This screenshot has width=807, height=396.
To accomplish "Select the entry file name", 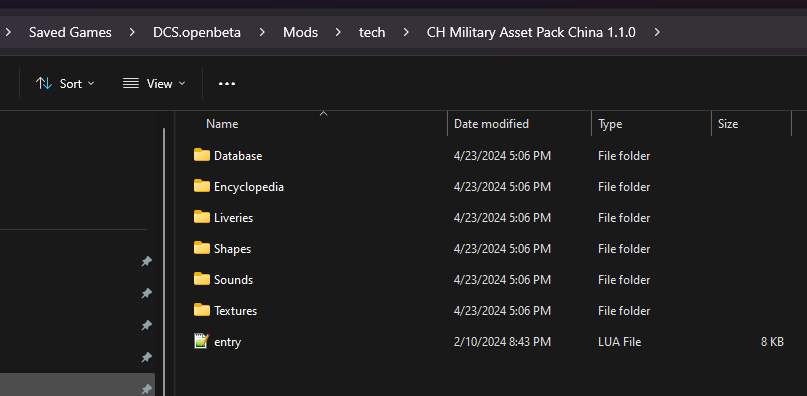I will click(227, 342).
